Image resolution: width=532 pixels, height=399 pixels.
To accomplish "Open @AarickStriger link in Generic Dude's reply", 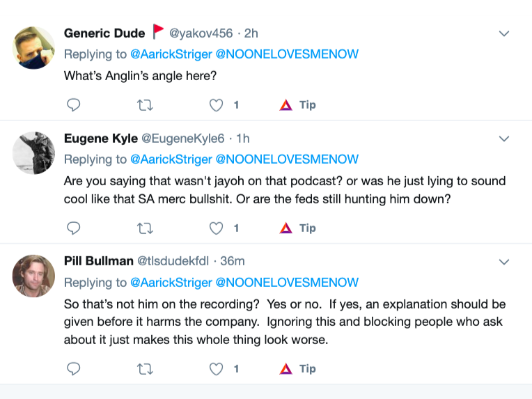I will [171, 54].
